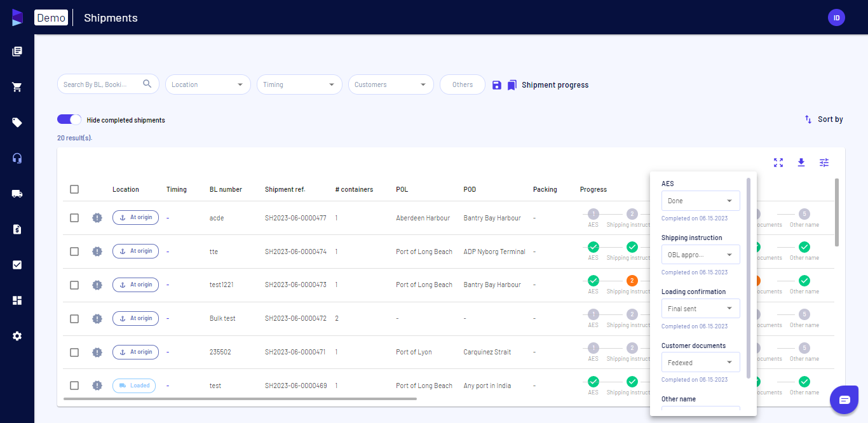Viewport: 868px width, 423px height.
Task: Open the Location filter dropdown
Action: pos(208,84)
